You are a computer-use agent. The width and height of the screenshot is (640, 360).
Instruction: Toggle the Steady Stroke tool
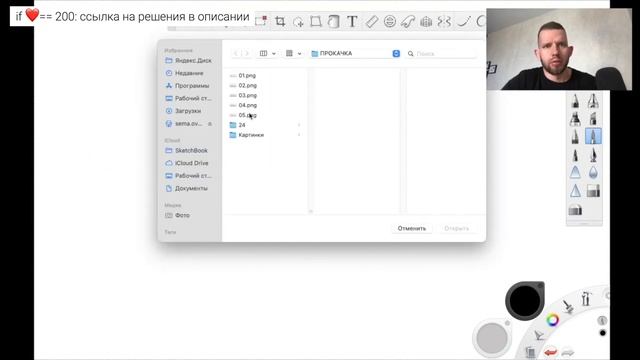[x=464, y=21]
